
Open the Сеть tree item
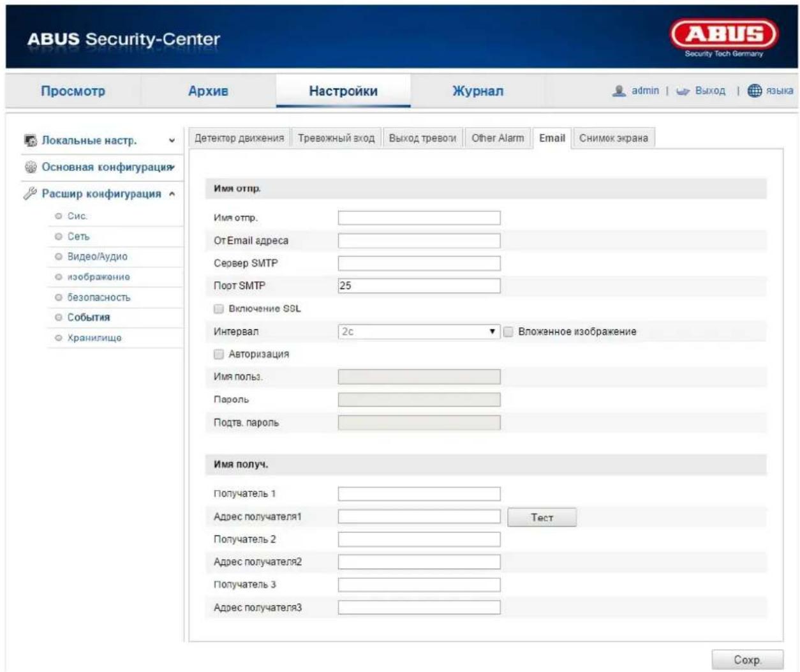coord(78,237)
